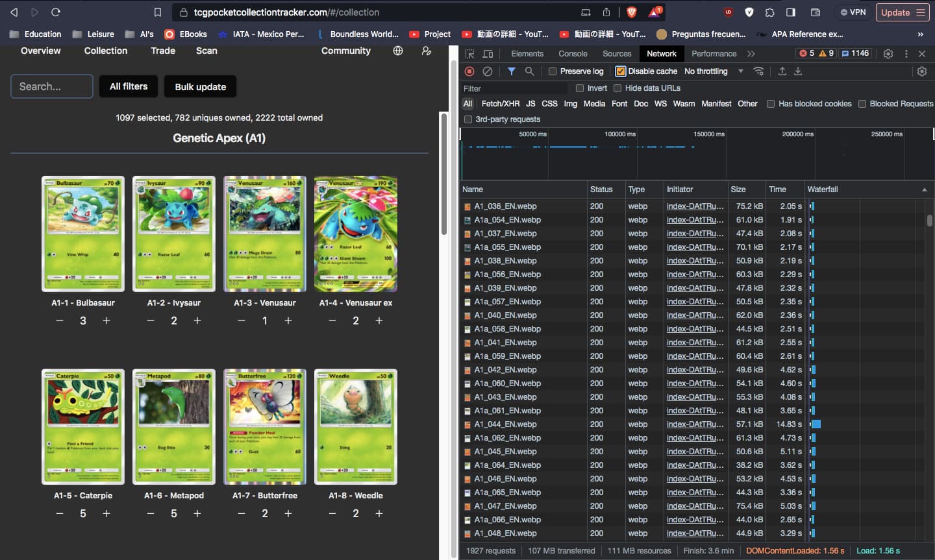The height and width of the screenshot is (560, 935).
Task: Select the inspect element picker icon
Action: 469,54
